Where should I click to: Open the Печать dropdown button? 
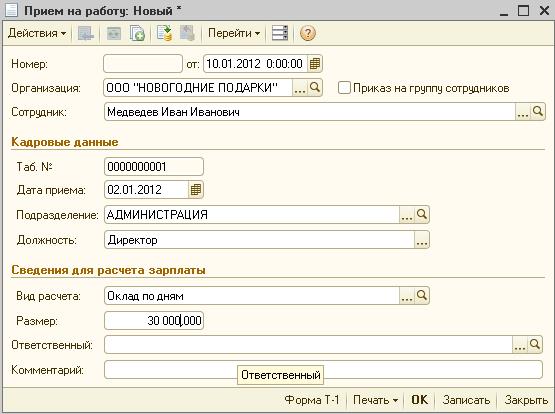click(375, 400)
